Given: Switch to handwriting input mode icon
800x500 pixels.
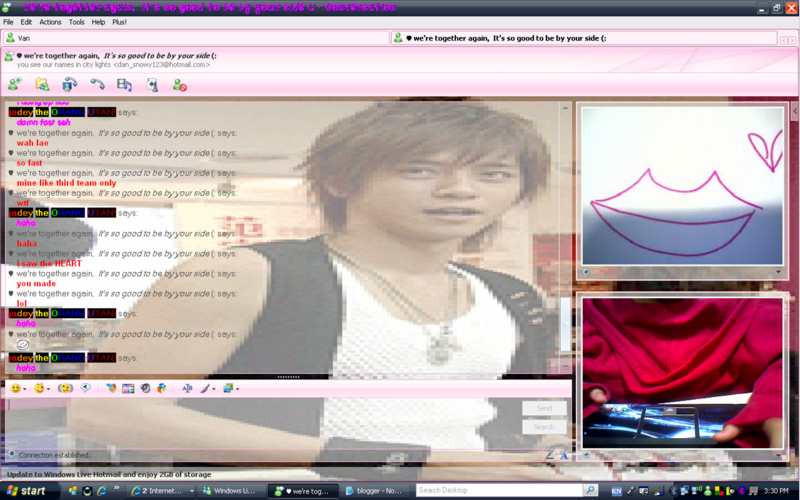Looking at the screenshot, I should [x=550, y=455].
